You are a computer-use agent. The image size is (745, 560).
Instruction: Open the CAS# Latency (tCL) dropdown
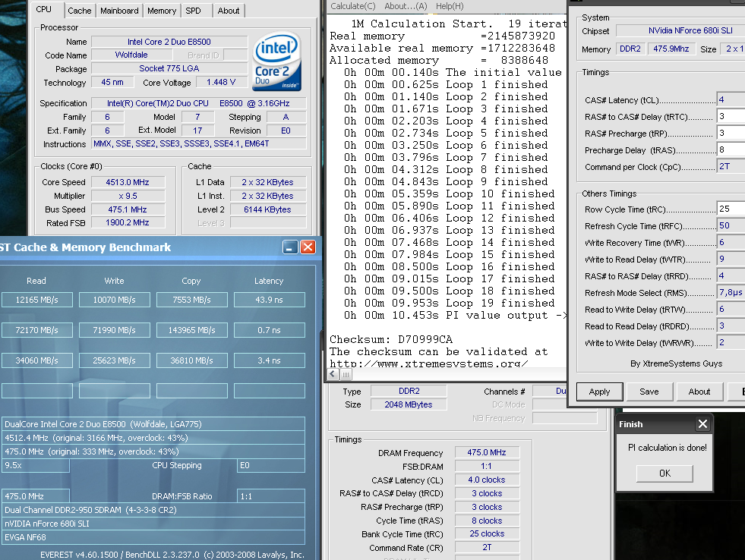coord(731,99)
